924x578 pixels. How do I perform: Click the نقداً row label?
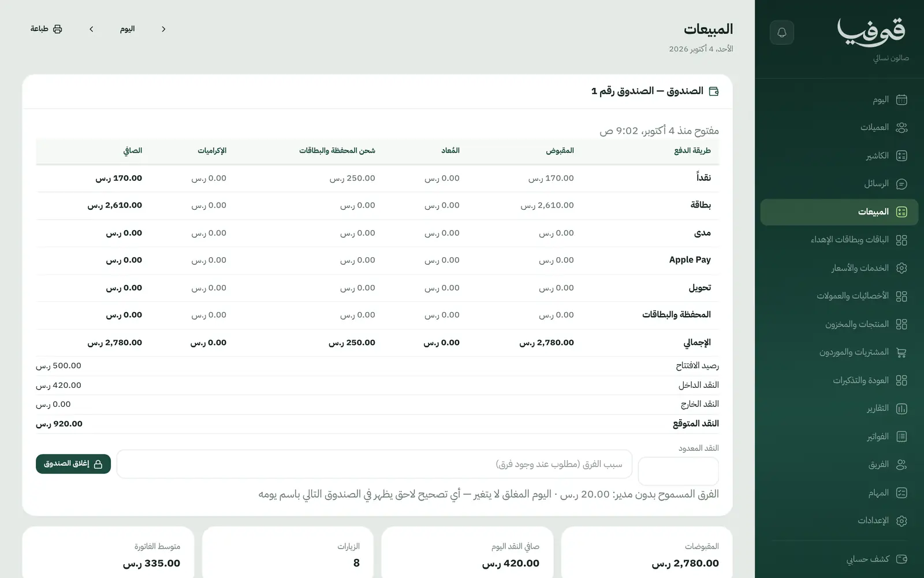(703, 178)
